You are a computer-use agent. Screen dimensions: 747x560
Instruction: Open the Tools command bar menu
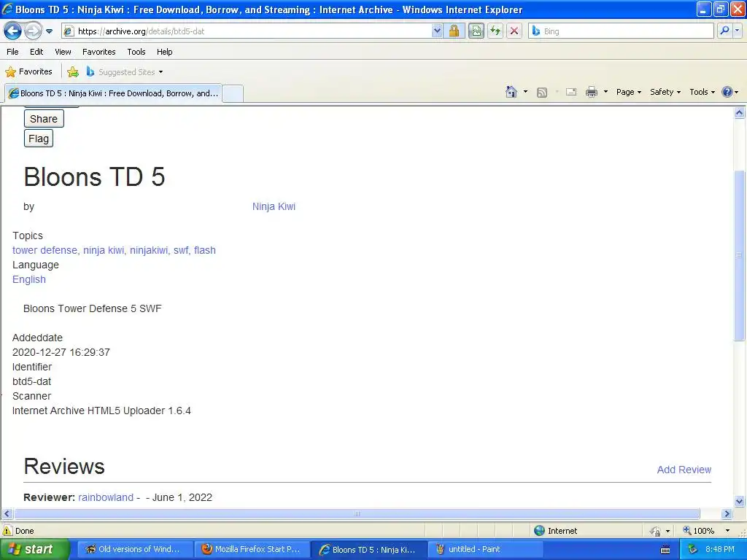pos(702,92)
